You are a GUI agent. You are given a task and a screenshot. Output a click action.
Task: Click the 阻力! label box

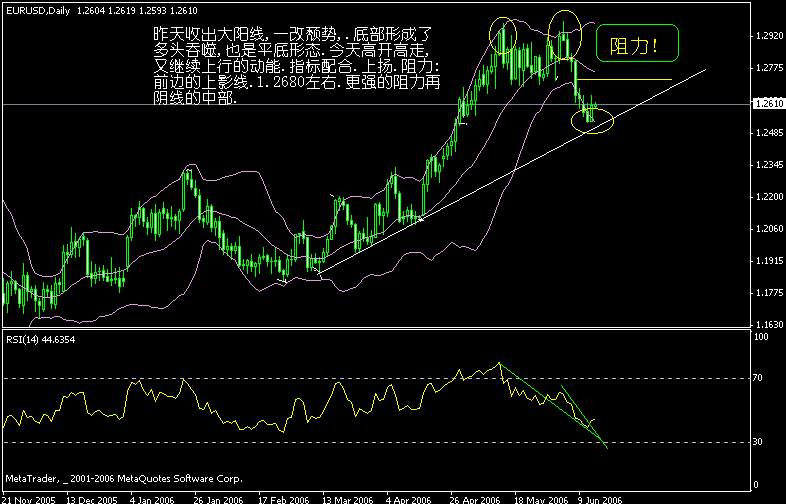pos(637,44)
